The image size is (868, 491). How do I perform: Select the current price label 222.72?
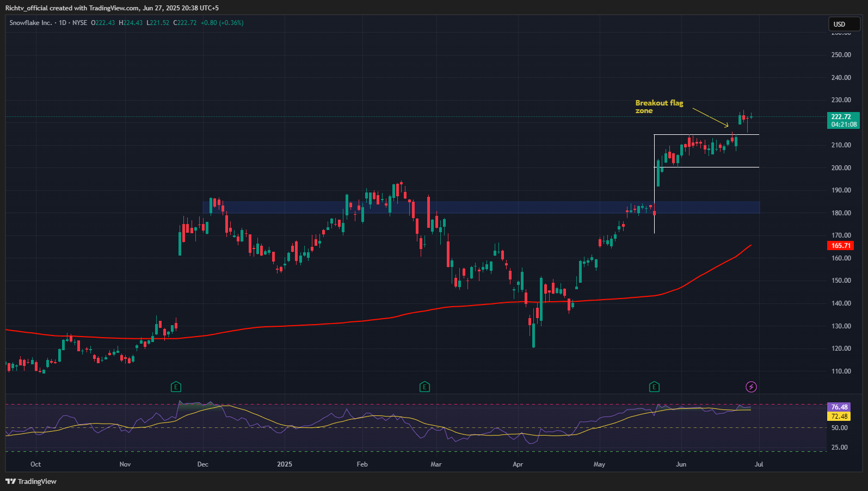click(844, 121)
